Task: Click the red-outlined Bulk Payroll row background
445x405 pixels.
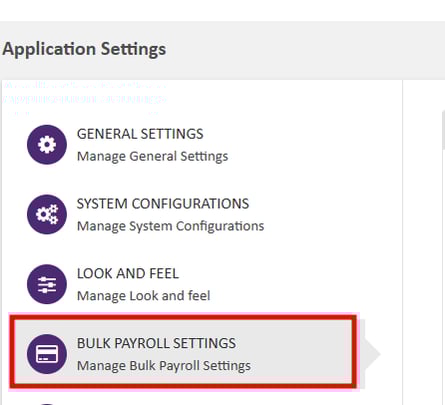Action: [x=183, y=352]
